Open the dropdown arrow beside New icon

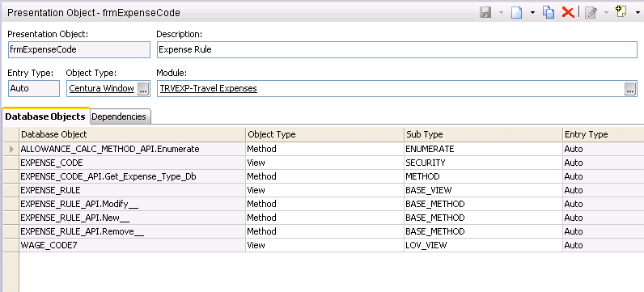(532, 13)
